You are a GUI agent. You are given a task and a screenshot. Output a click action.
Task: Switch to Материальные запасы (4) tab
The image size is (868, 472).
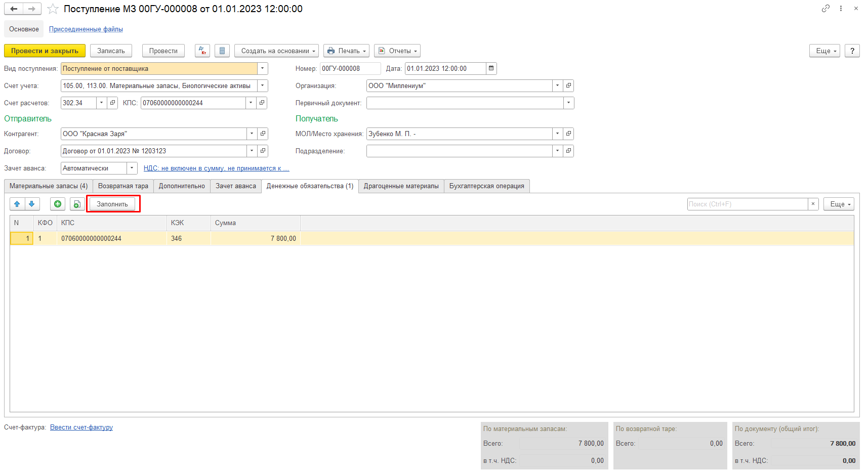click(49, 186)
